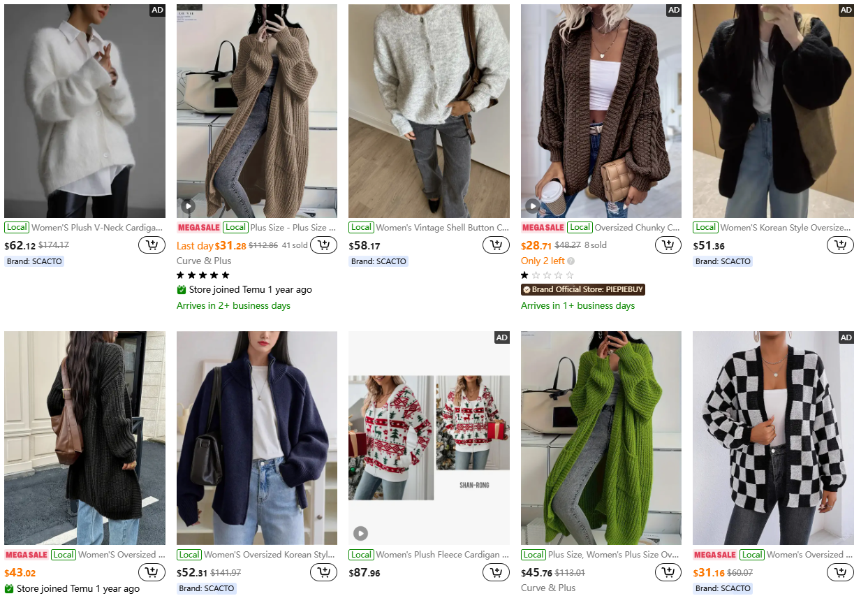Play video on the tan long cardigan image
This screenshot has height=596, width=868.
188,206
